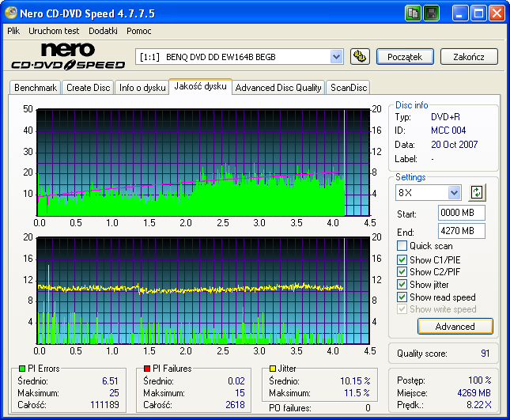Open drive options via the yellow icon
Viewport: 510px width, 420px height.
pyautogui.click(x=360, y=56)
